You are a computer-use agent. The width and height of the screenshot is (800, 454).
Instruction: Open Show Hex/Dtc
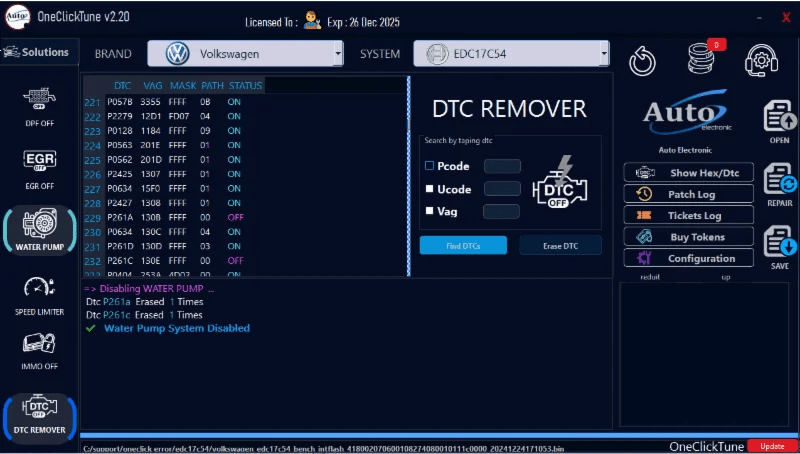tap(688, 173)
